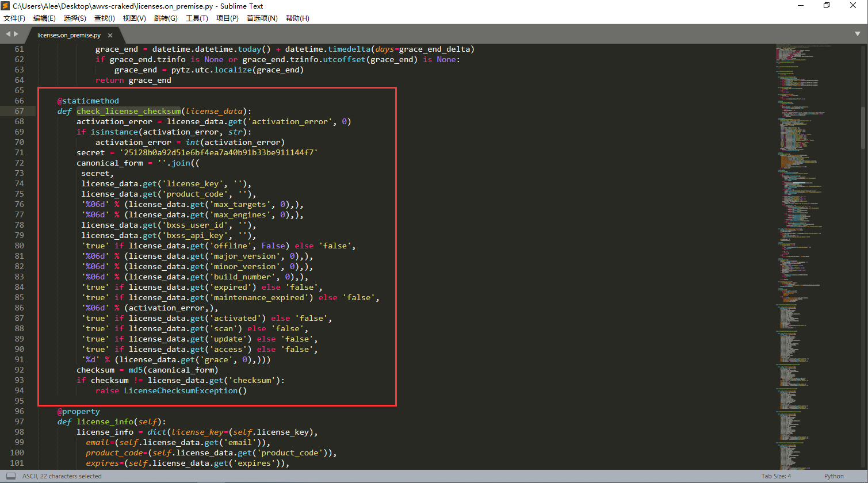Click the 'ASCII, 22 characters selected' status text

(x=62, y=476)
